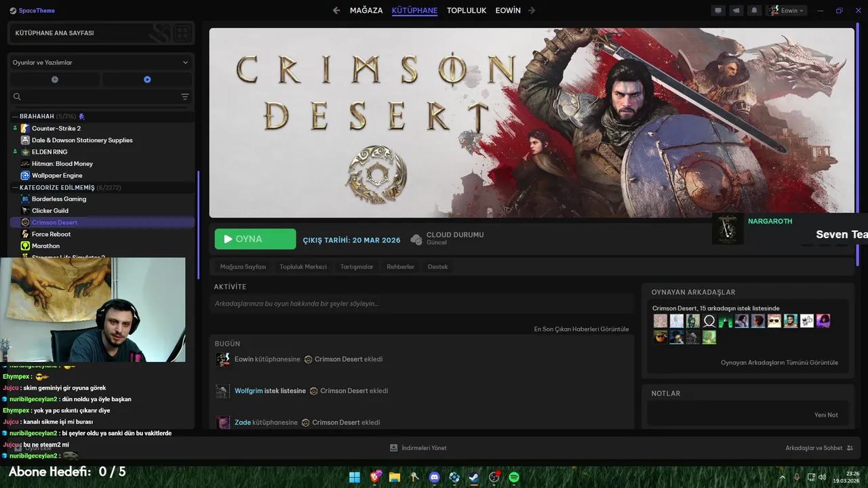The image size is (868, 488).
Task: Select Clicker Guild entry
Action: pyautogui.click(x=50, y=211)
